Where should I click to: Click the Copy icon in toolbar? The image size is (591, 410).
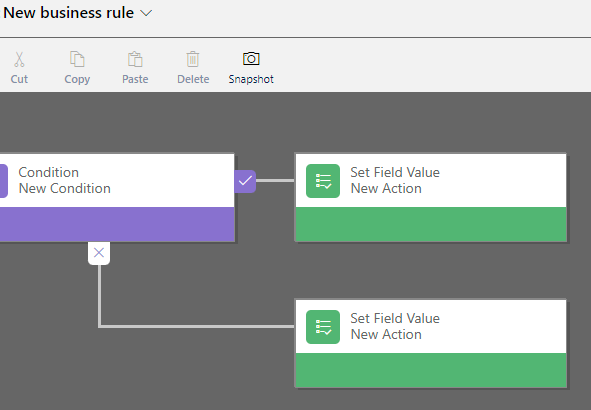77,60
